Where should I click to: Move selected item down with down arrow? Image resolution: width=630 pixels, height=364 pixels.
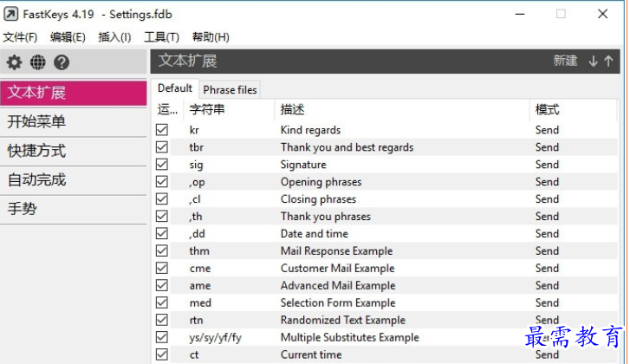(x=593, y=61)
